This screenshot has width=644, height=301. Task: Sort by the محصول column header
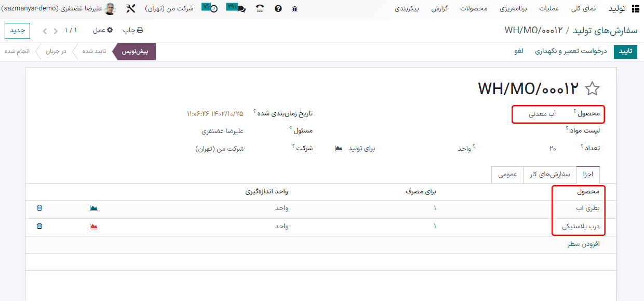[x=588, y=192]
